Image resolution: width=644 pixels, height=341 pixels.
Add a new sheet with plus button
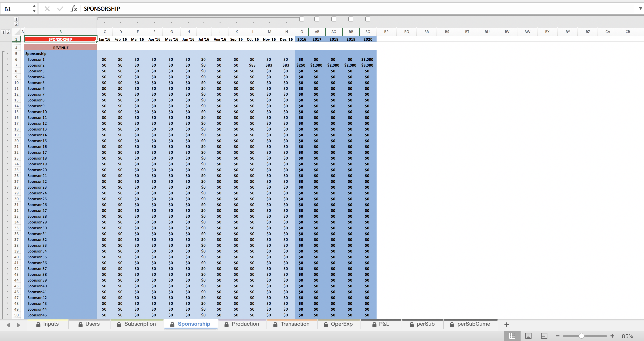pyautogui.click(x=507, y=324)
